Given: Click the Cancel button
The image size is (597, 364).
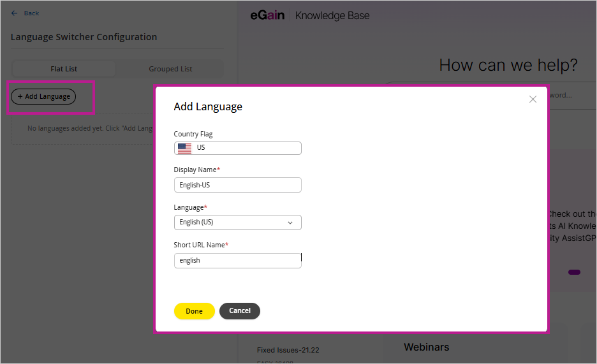Looking at the screenshot, I should click(x=240, y=310).
